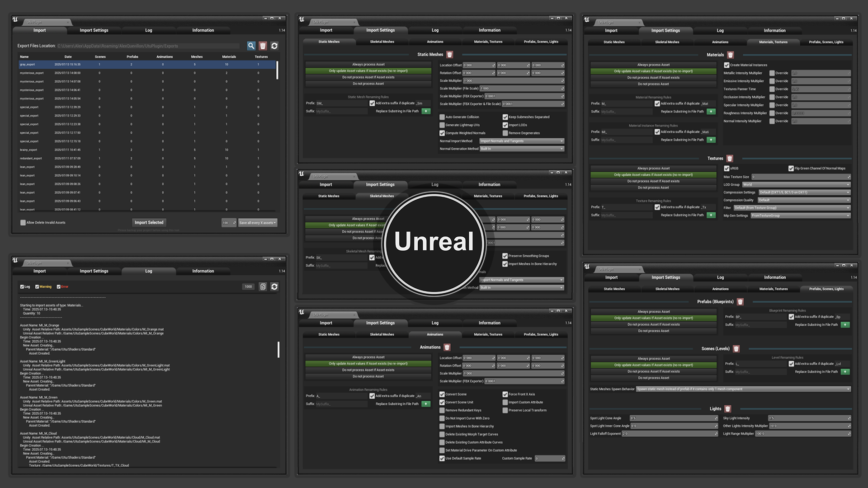
Task: Click the Prefix field under Static Mesh Renaming Rules
Action: [x=342, y=103]
